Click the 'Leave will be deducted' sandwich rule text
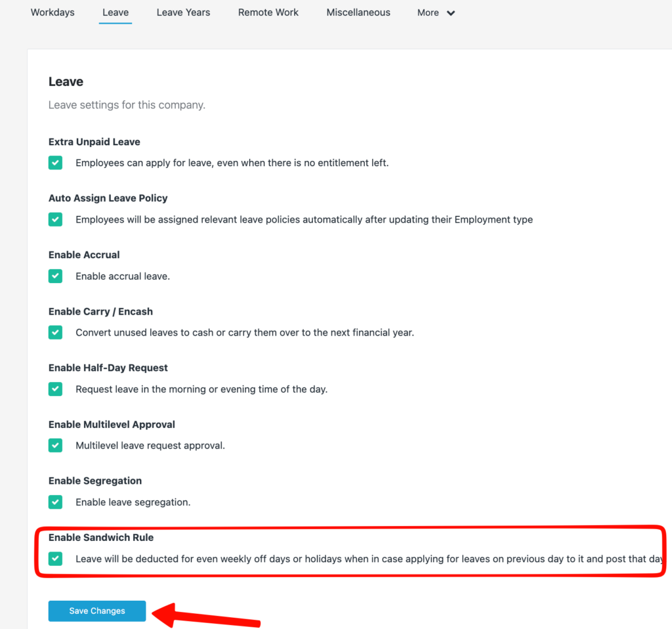 coord(367,559)
